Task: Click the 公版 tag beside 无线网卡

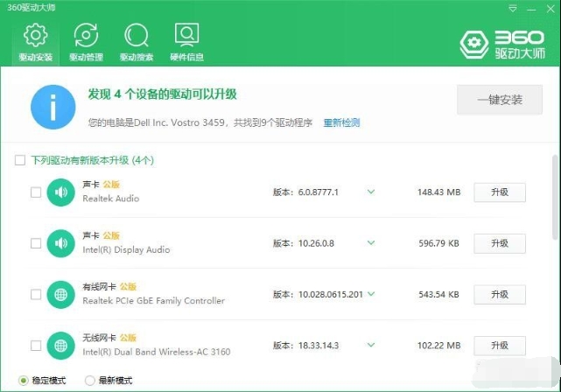Action: click(x=128, y=338)
